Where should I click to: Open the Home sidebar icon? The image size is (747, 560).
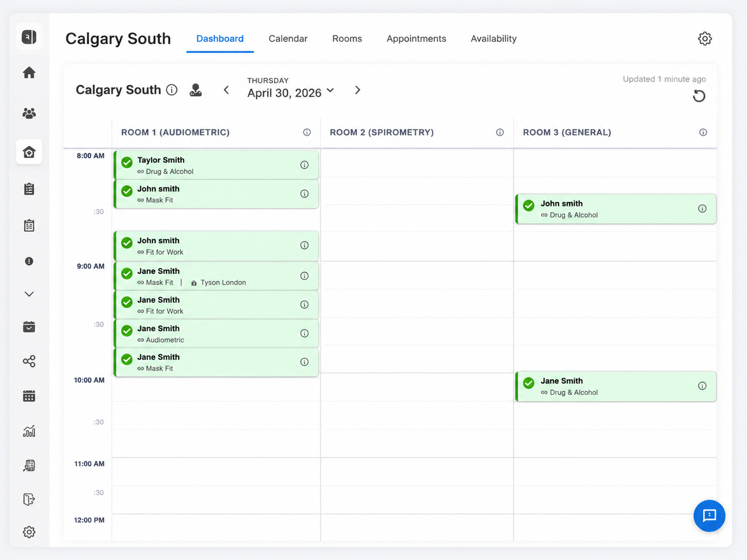coord(29,73)
